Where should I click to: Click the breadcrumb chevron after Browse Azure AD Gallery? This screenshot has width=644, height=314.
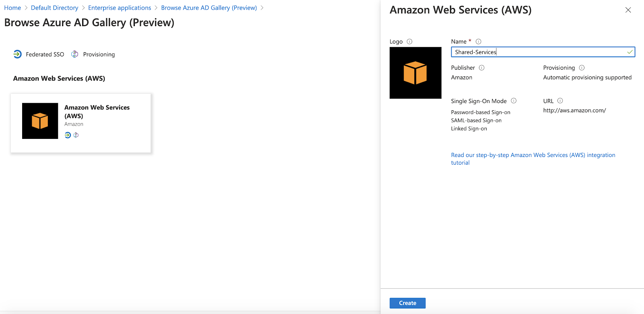(x=262, y=8)
